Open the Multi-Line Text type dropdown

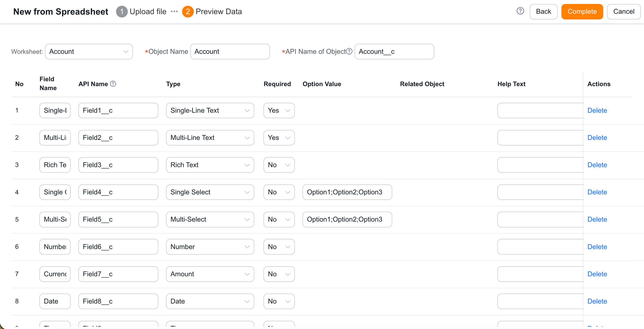[x=210, y=137]
